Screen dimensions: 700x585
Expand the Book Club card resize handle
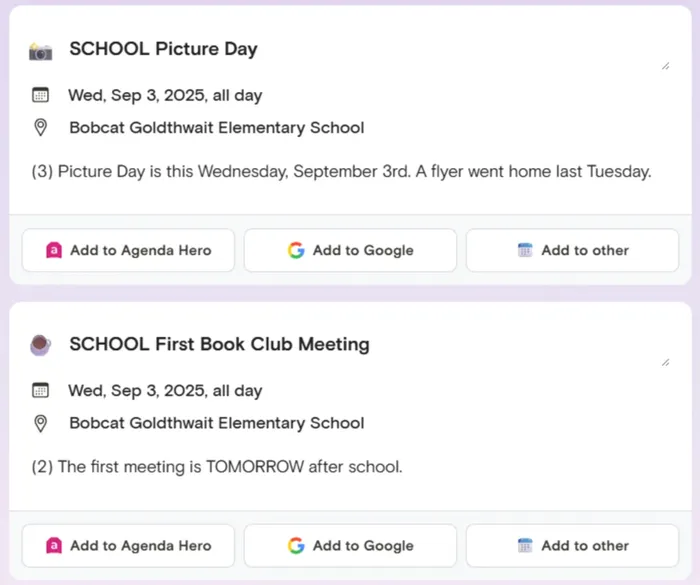point(665,362)
